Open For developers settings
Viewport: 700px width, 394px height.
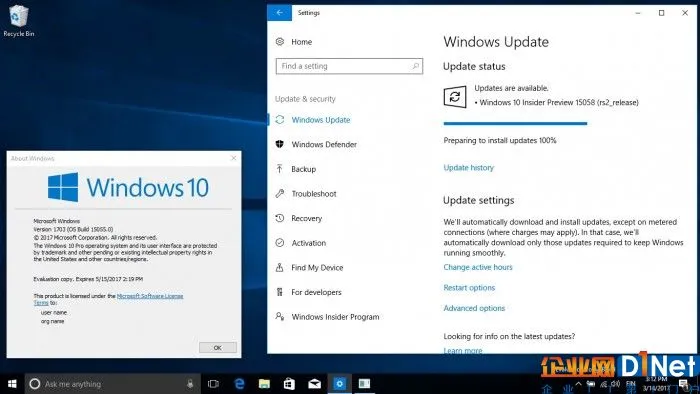click(x=316, y=292)
